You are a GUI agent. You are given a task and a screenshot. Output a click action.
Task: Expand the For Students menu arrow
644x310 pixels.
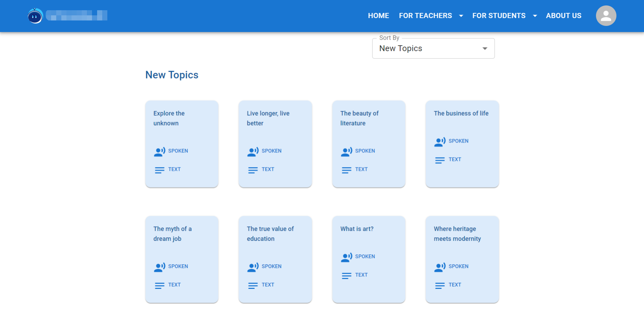click(x=535, y=16)
